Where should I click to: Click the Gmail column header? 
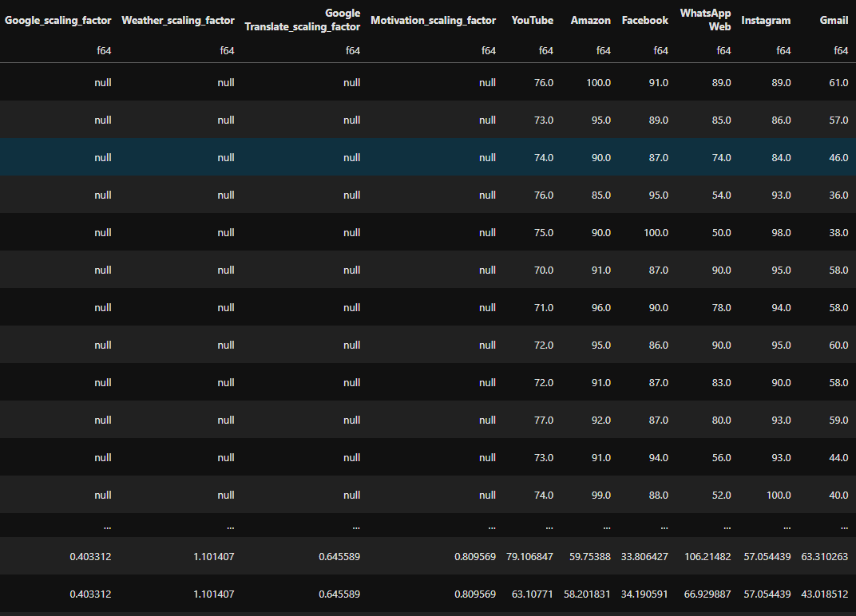coord(834,20)
